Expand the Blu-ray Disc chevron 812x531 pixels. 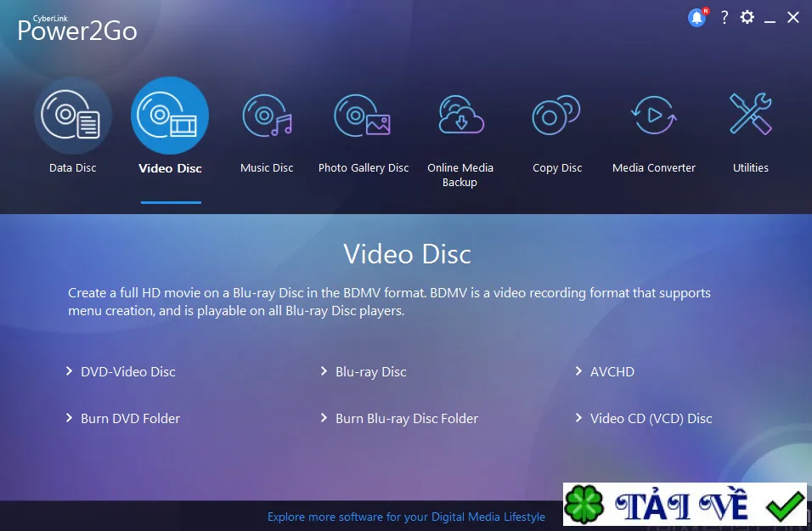[324, 371]
